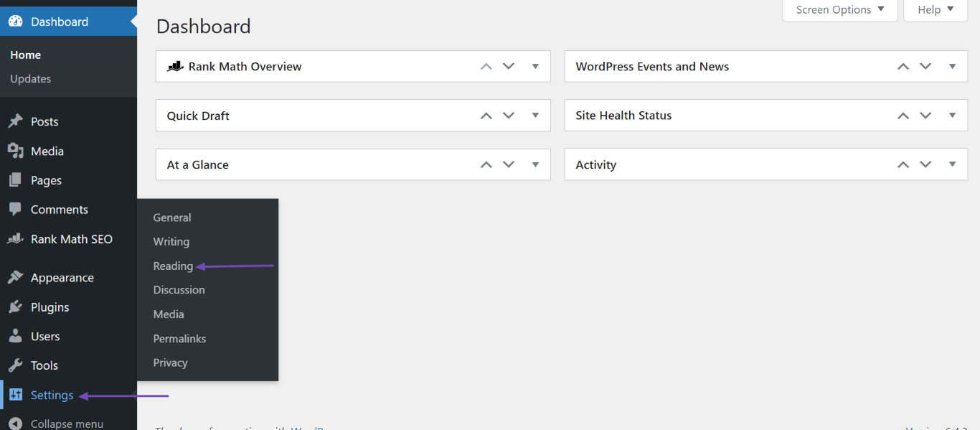Click the Settings menu label
This screenshot has height=430, width=980.
(52, 395)
